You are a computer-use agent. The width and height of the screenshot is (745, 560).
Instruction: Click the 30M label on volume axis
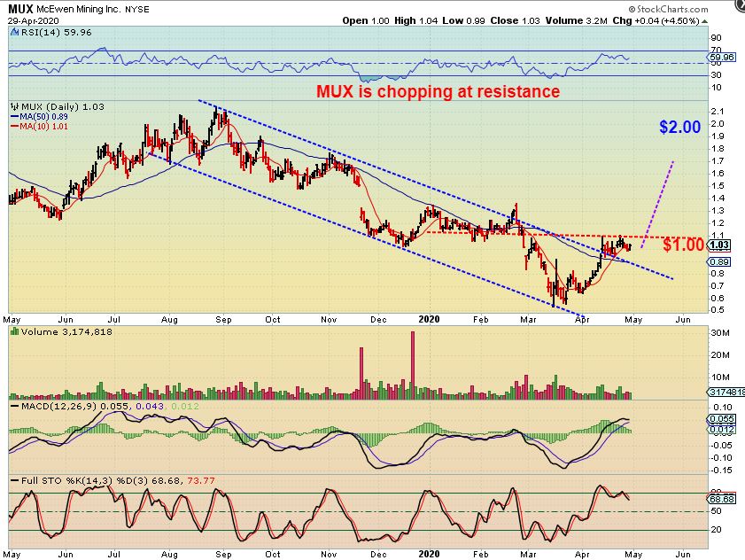click(x=720, y=333)
